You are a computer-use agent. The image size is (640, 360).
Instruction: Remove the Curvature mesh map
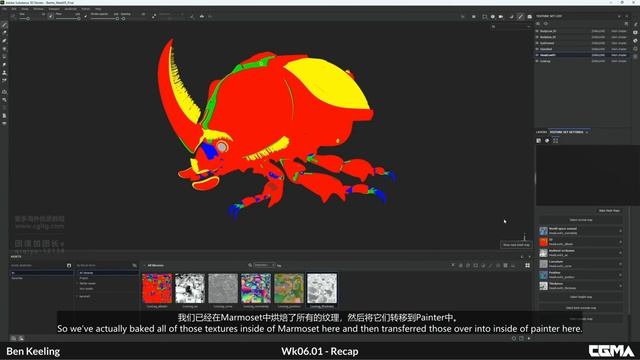point(620,264)
